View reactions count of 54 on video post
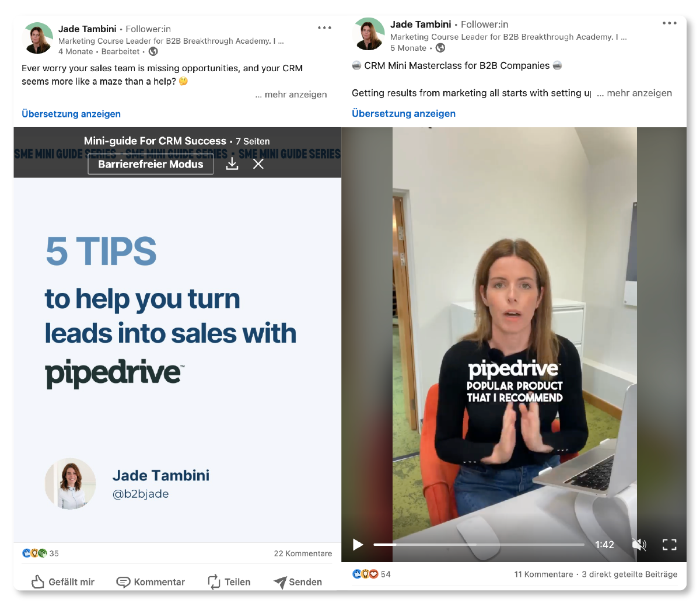 pyautogui.click(x=372, y=574)
